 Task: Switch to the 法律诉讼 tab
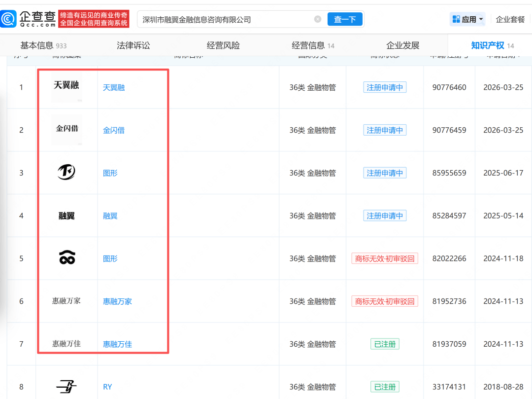(x=133, y=45)
